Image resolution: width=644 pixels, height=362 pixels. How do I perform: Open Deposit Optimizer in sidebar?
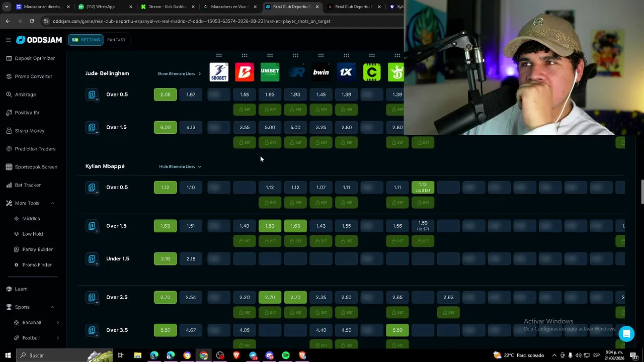click(31, 58)
